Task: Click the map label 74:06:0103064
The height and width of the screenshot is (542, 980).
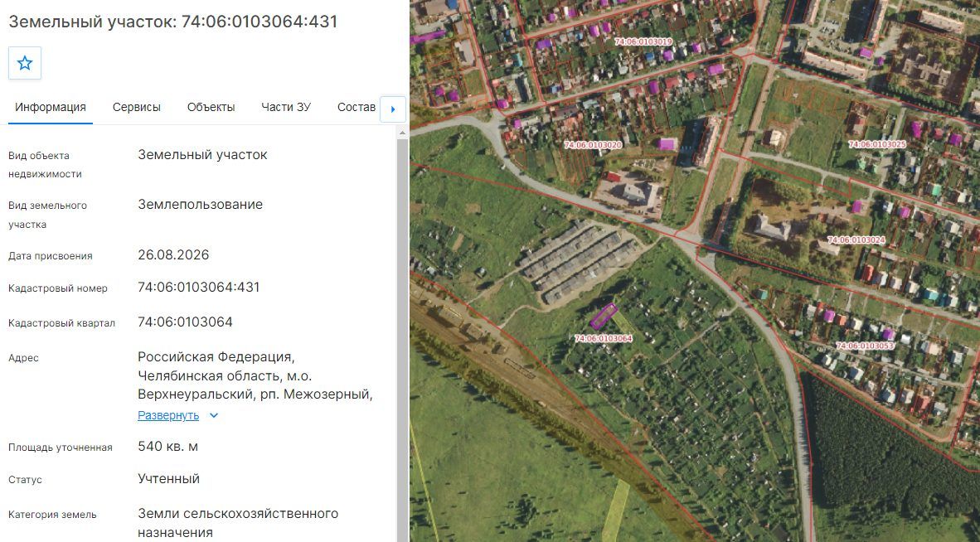Action: pos(604,338)
